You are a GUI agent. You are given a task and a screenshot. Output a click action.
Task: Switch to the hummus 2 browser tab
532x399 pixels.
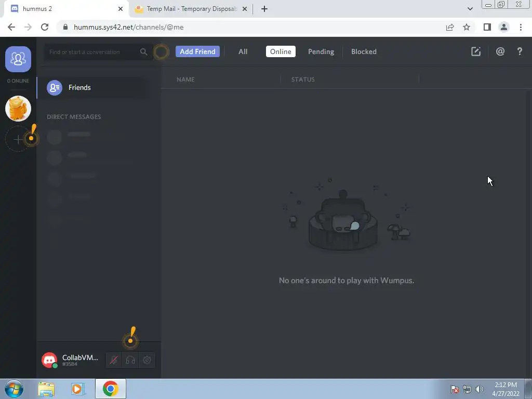coord(66,9)
